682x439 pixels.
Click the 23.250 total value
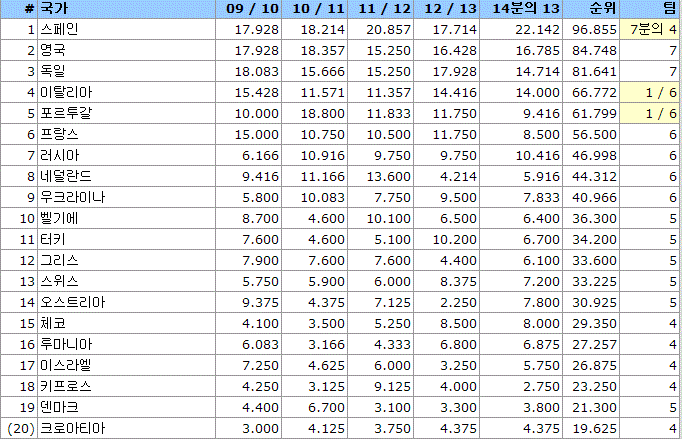click(594, 386)
